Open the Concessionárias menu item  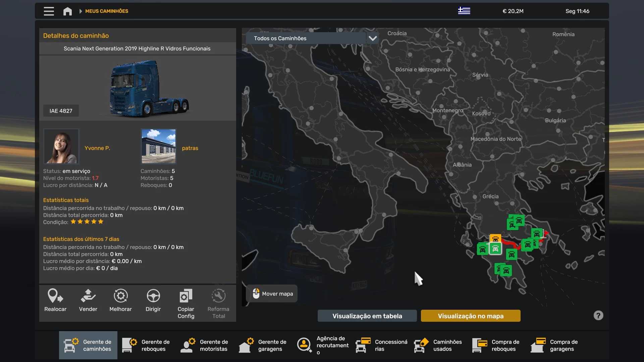(382, 345)
